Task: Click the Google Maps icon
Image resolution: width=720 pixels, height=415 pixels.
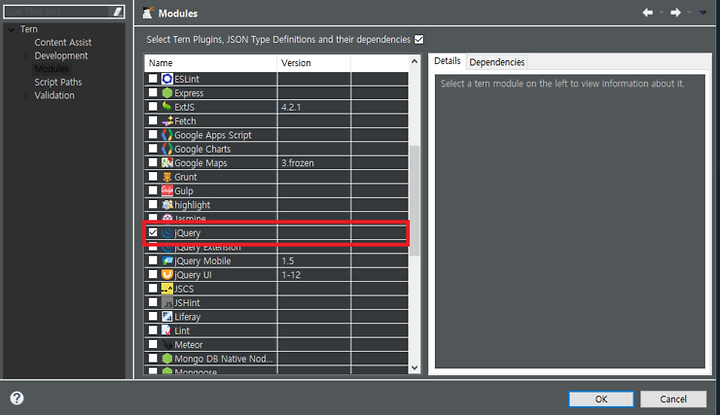Action: tap(167, 163)
